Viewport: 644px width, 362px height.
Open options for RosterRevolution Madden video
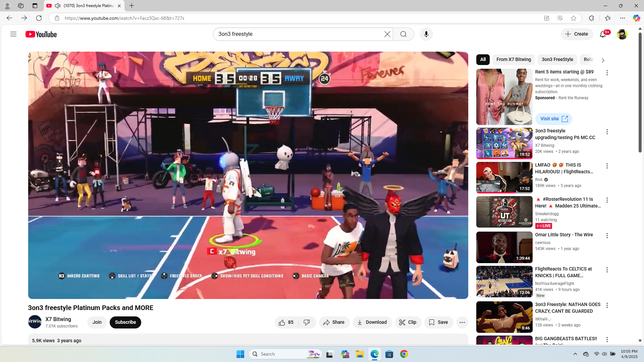[607, 200]
